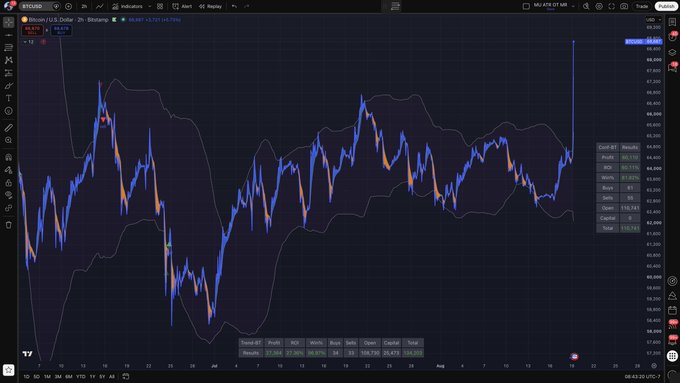680x383 pixels.
Task: Select the 1D date range
Action: 26,376
